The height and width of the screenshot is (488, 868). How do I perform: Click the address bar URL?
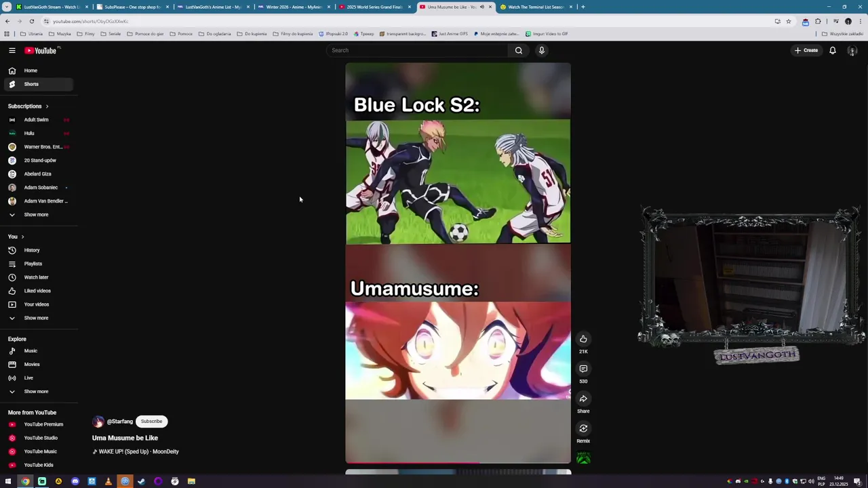(90, 21)
